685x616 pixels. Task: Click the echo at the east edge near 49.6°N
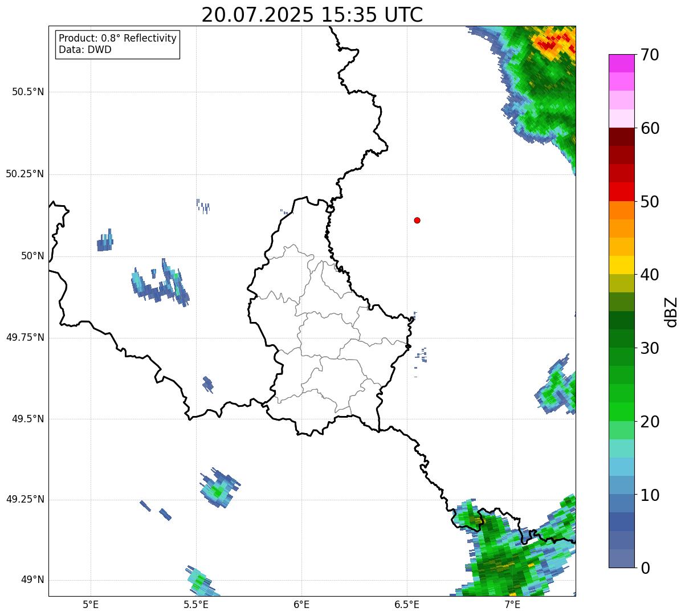pyautogui.click(x=556, y=385)
